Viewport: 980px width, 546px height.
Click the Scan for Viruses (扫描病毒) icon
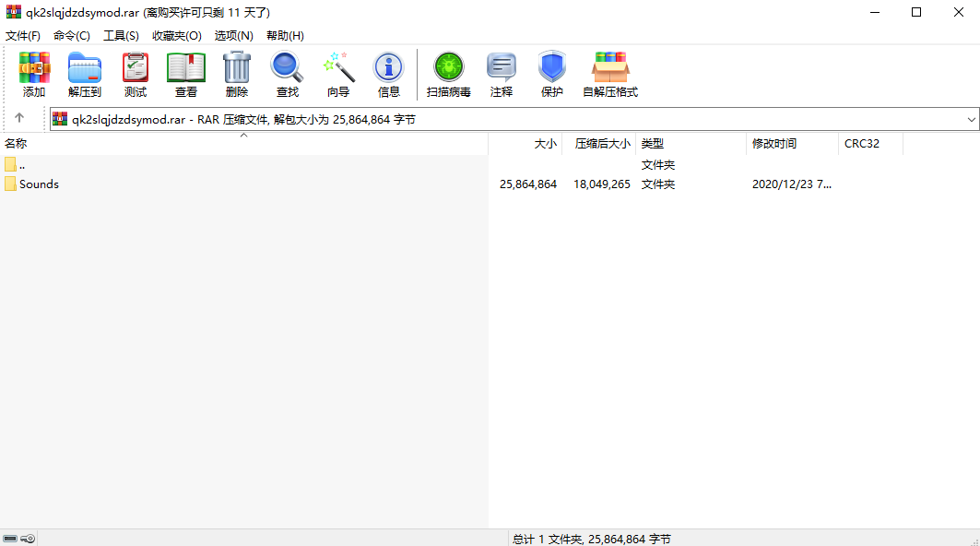449,67
